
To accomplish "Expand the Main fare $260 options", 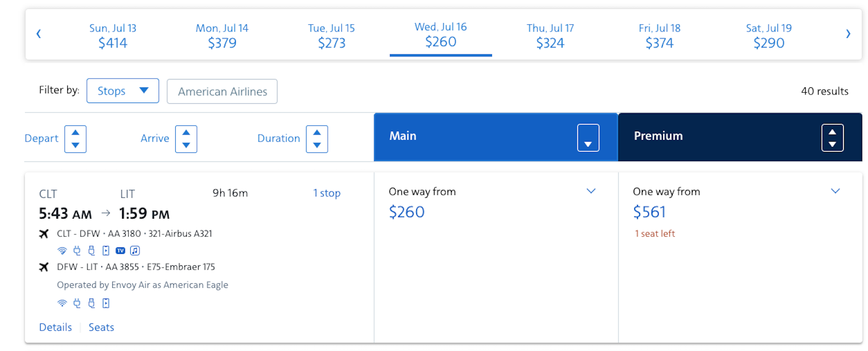I will (x=591, y=191).
